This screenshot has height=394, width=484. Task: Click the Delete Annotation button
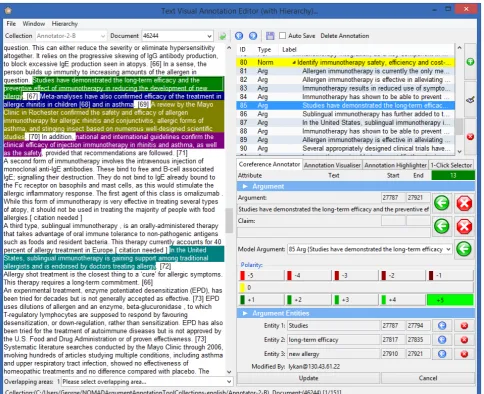(x=345, y=36)
